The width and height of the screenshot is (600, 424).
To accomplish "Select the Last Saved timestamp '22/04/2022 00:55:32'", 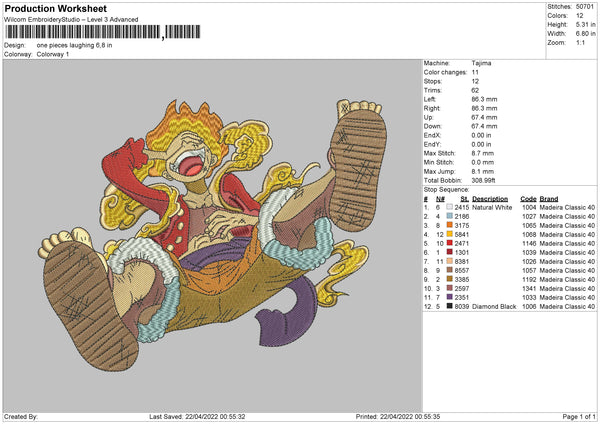I will [x=215, y=416].
